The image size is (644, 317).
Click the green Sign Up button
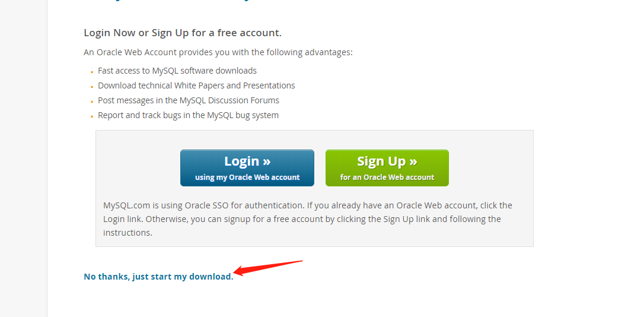387,168
